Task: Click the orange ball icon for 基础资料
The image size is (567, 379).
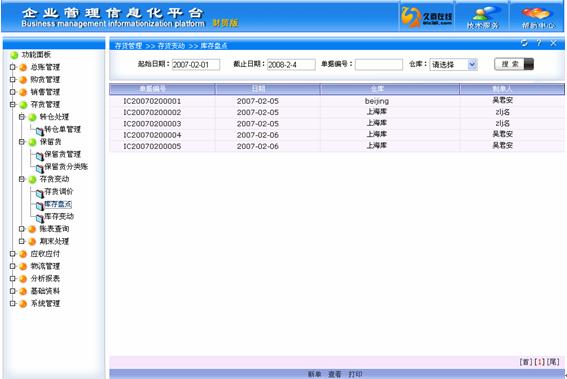Action: click(23, 291)
